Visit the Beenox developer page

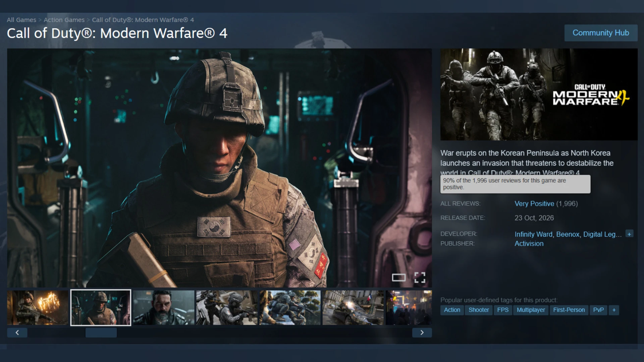[568, 234]
